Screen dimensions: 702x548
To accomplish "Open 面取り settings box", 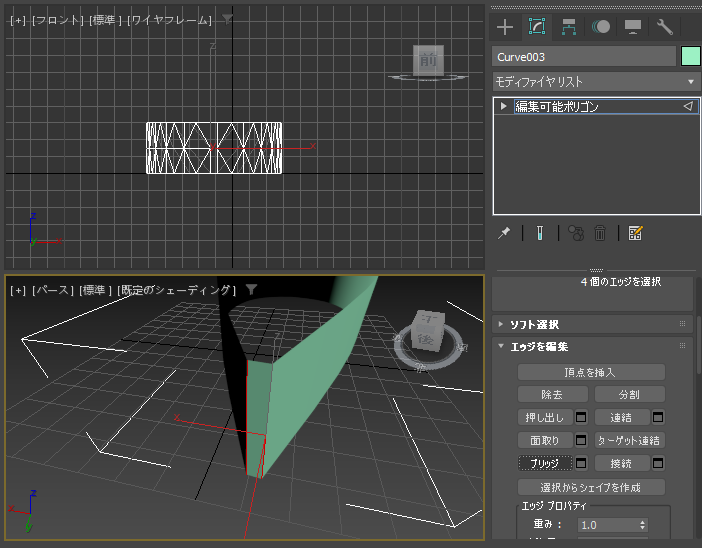I will [581, 440].
